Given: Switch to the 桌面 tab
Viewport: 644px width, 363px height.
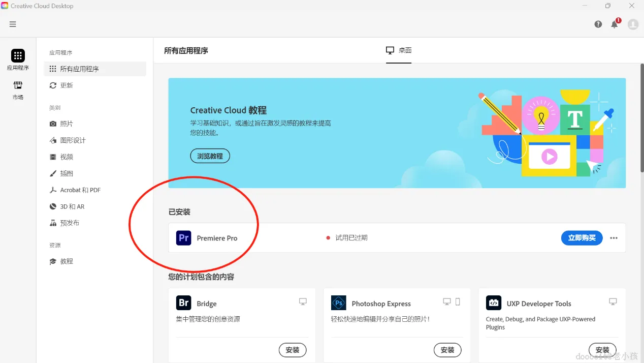Looking at the screenshot, I should [399, 50].
